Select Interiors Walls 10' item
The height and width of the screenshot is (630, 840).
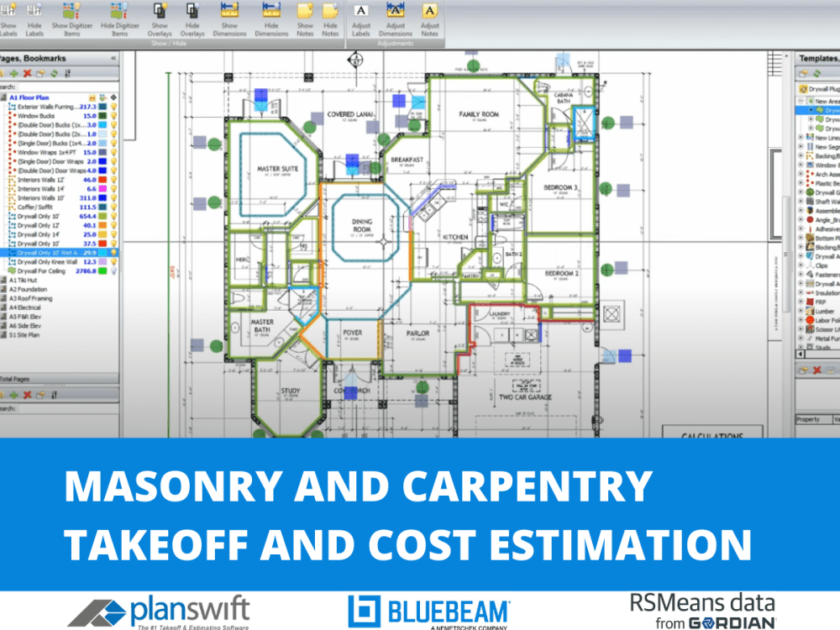(40, 197)
